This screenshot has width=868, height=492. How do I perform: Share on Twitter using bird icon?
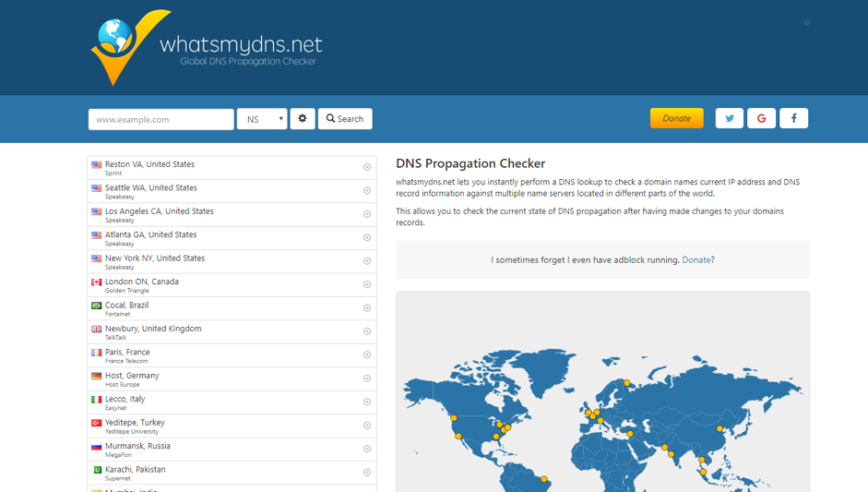[729, 118]
